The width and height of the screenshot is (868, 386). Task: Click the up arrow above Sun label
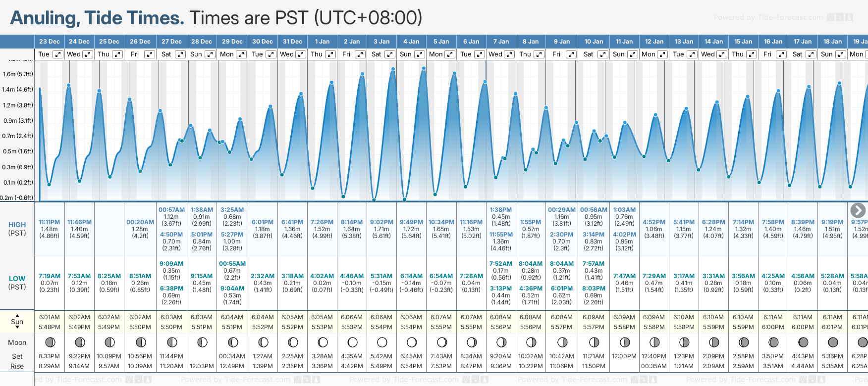pos(17,315)
